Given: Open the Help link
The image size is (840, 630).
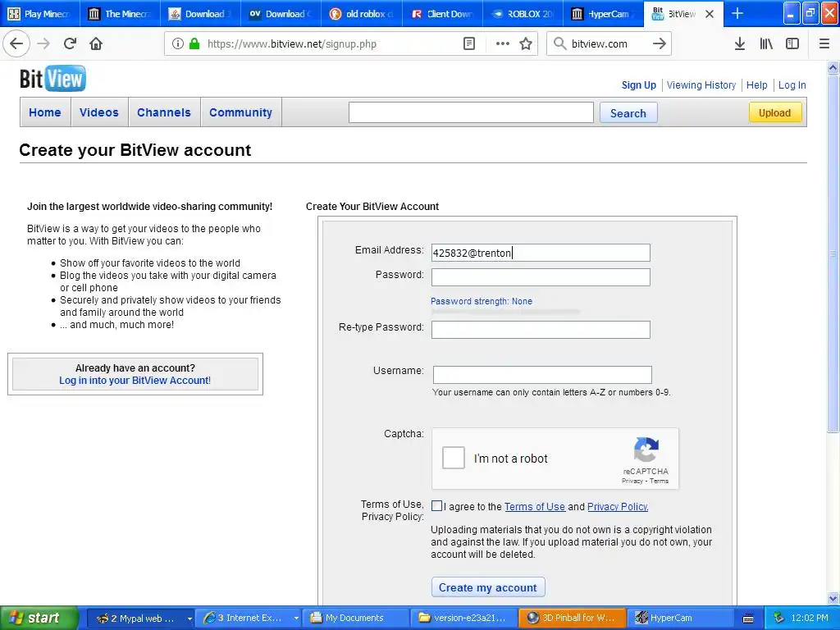Looking at the screenshot, I should [756, 84].
